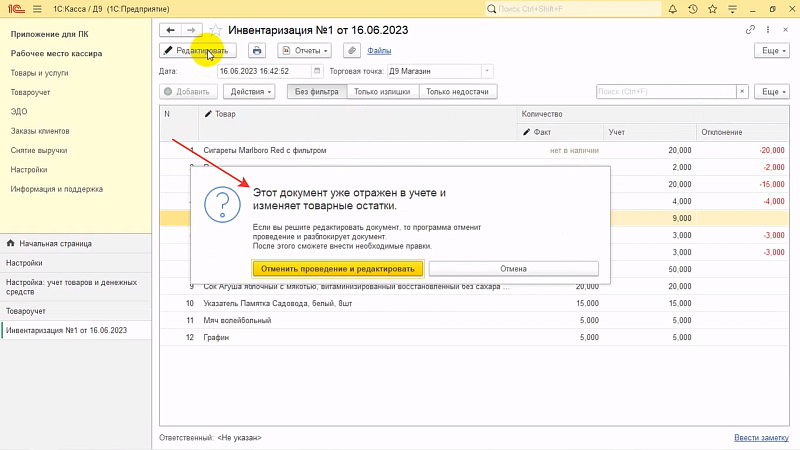800x450 pixels.
Task: Click the 'Отмена' button in dialog
Action: 513,269
